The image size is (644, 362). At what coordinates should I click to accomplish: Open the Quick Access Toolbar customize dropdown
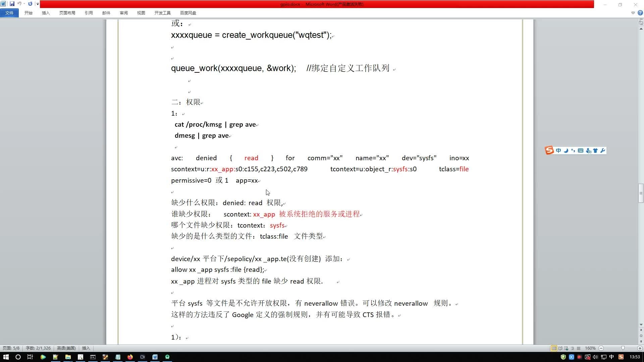click(38, 4)
